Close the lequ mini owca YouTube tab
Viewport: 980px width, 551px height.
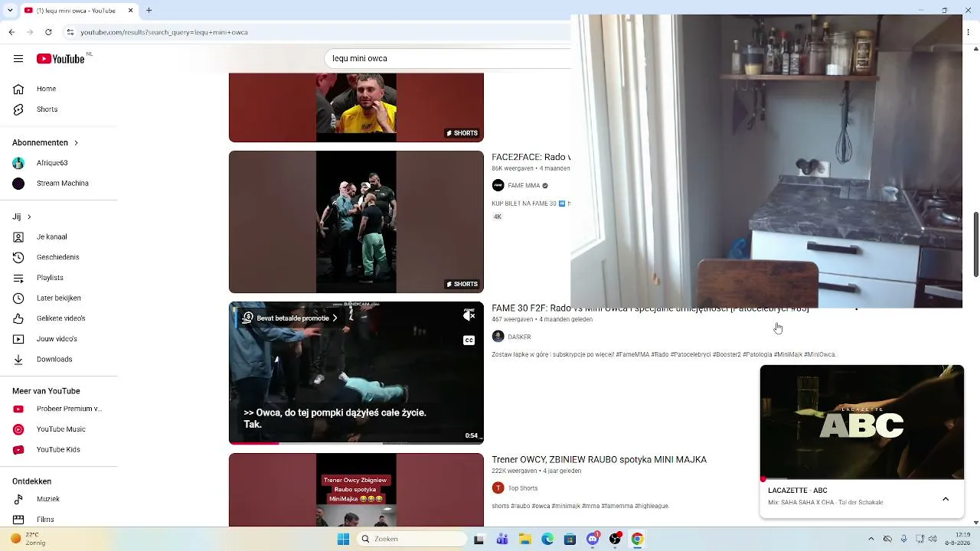point(130,11)
